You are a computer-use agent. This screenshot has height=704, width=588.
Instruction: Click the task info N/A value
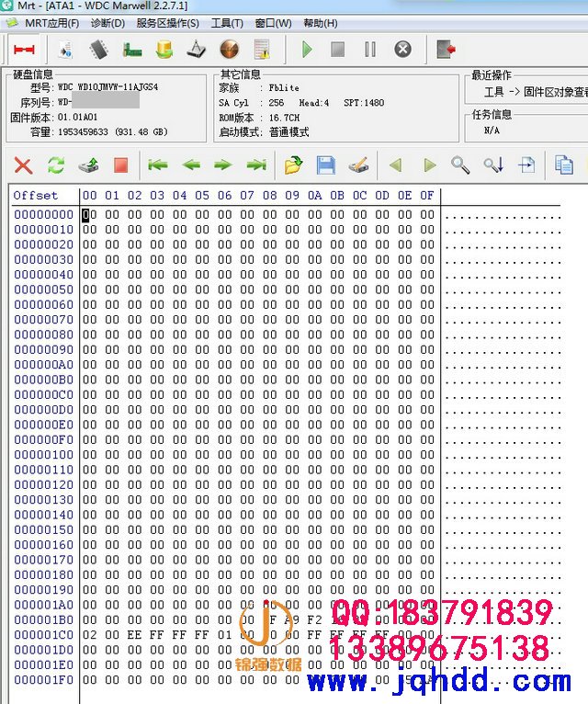[492, 131]
